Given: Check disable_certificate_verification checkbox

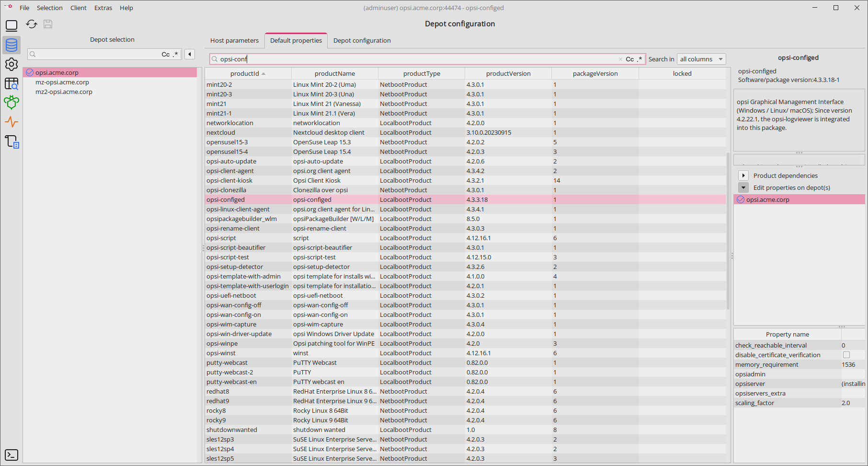Looking at the screenshot, I should pos(846,355).
